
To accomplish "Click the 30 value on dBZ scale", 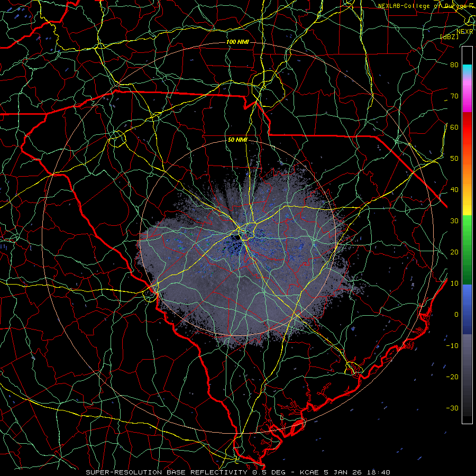I will (454, 221).
